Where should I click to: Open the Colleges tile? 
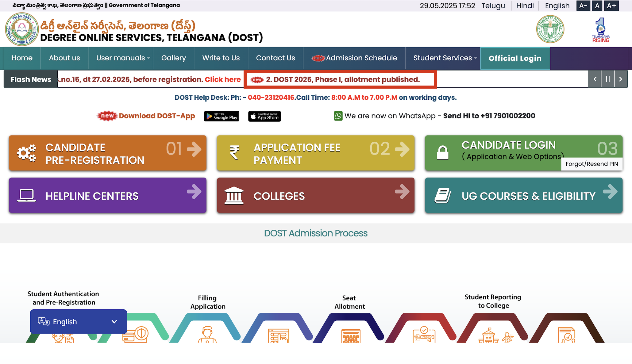click(315, 195)
